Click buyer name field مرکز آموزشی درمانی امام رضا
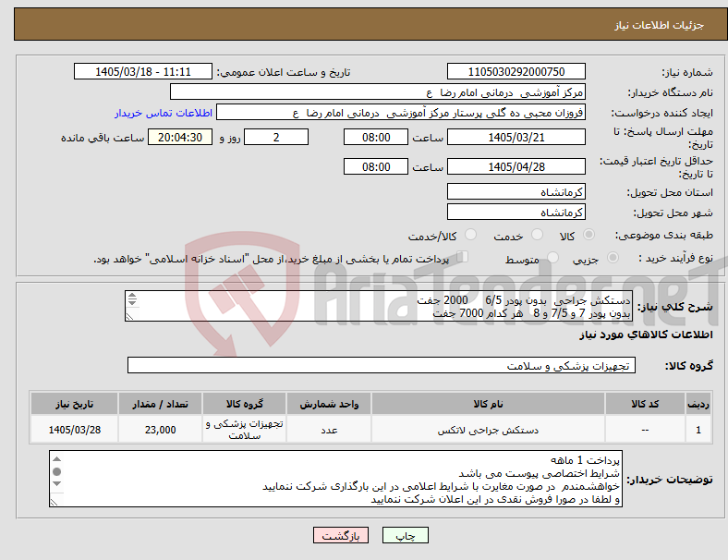This screenshot has height=560, width=728. 378,91
